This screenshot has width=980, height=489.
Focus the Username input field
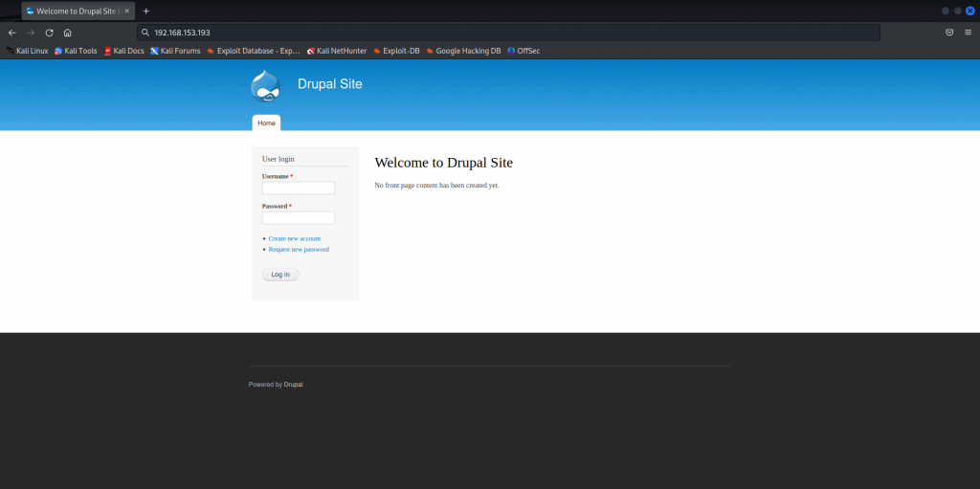click(x=299, y=188)
